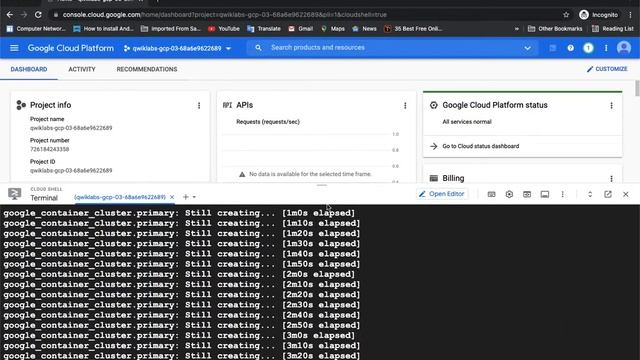
Task: Open the Gmail bookmark
Action: [301, 29]
